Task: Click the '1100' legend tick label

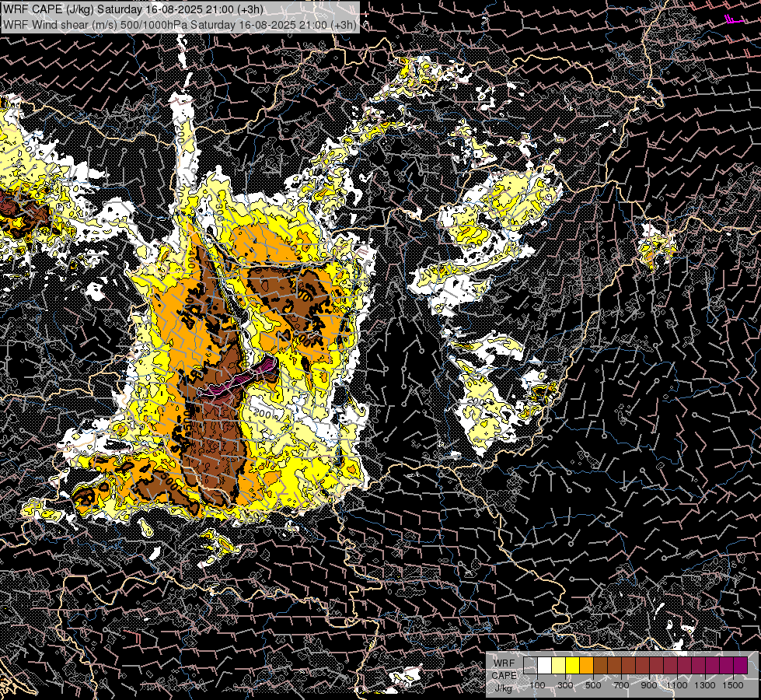Action: 676,685
